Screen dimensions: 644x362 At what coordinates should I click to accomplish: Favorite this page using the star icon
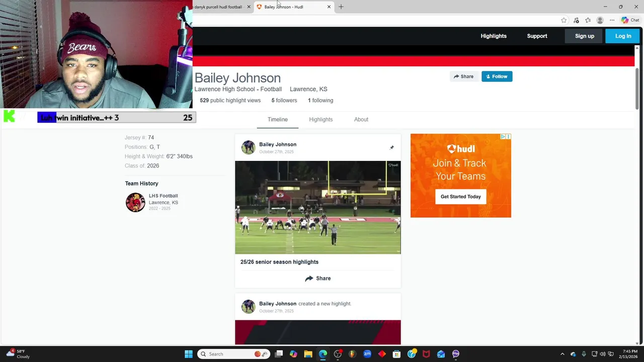click(563, 20)
